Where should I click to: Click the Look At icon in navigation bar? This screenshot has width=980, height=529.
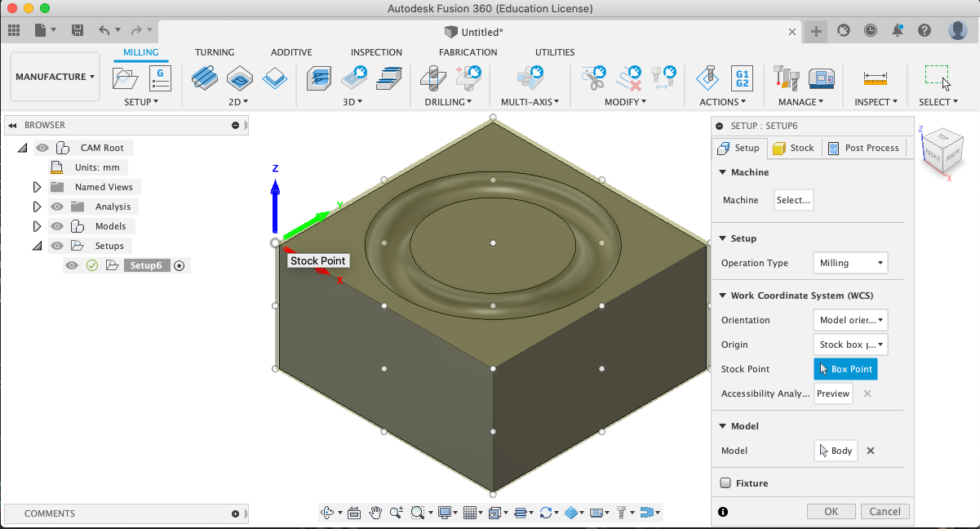tap(354, 513)
